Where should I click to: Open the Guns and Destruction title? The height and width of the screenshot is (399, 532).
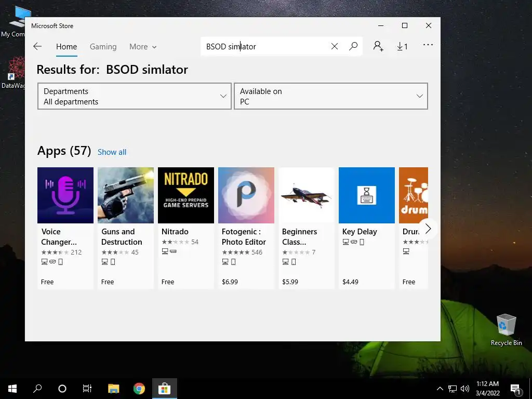point(122,237)
